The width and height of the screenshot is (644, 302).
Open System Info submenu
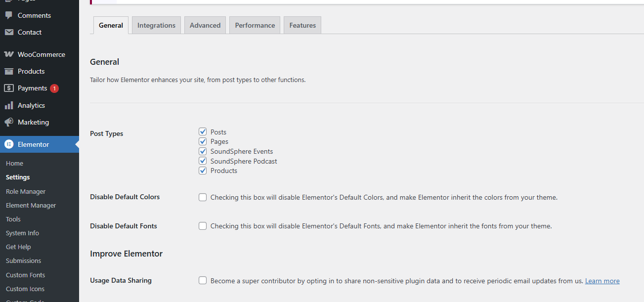click(x=22, y=233)
